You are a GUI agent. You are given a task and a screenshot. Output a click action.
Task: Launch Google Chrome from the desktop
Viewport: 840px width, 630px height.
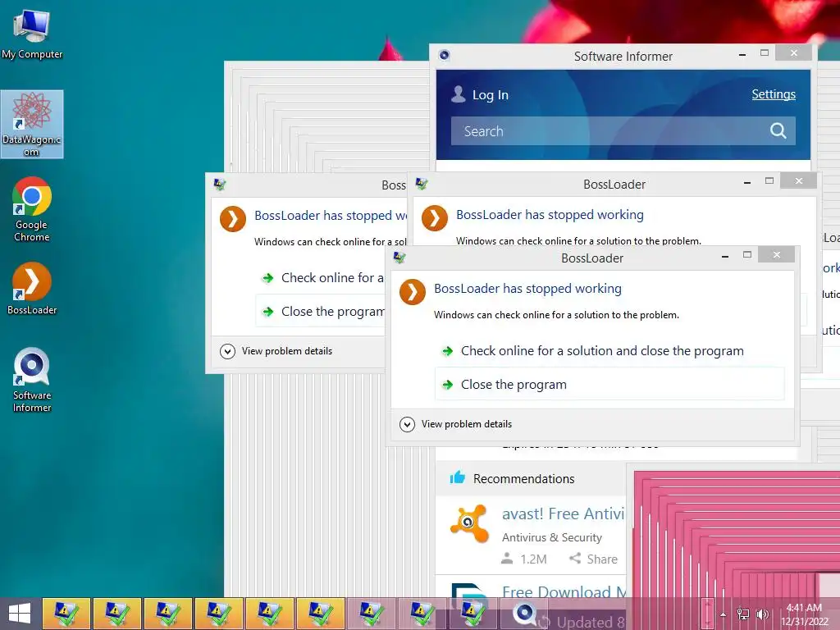pyautogui.click(x=32, y=209)
